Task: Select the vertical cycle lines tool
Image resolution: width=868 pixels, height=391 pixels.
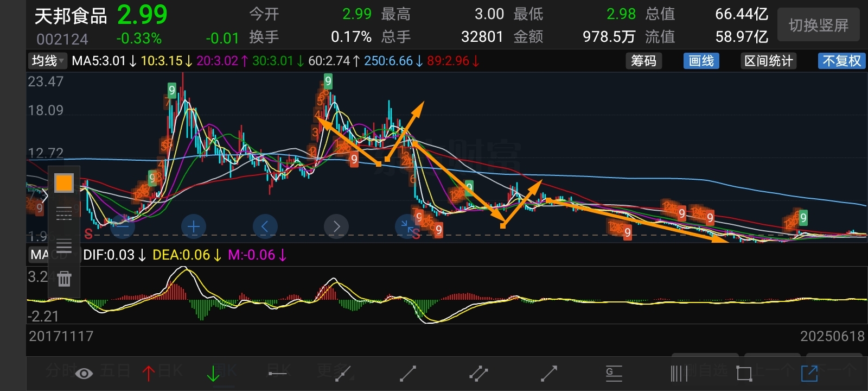Action: click(679, 373)
